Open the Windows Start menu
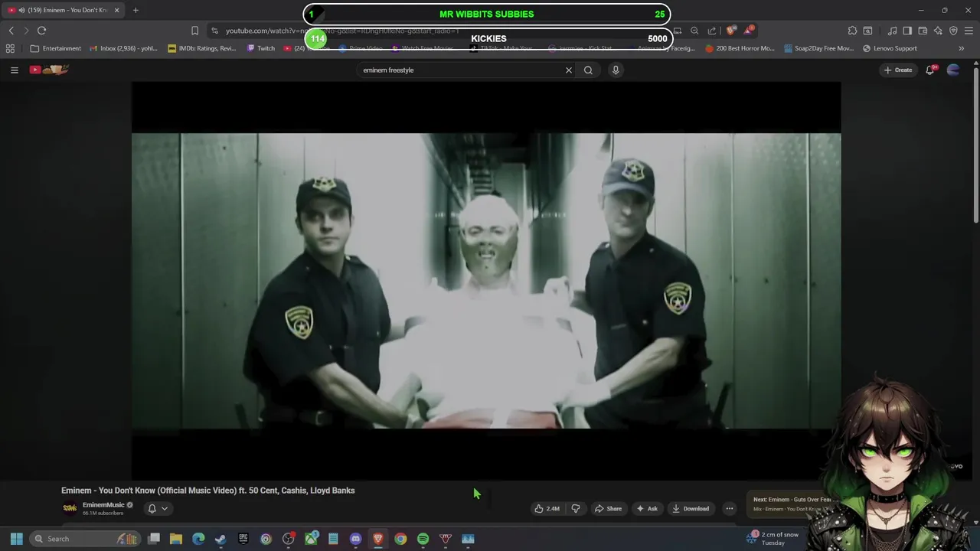 click(16, 539)
